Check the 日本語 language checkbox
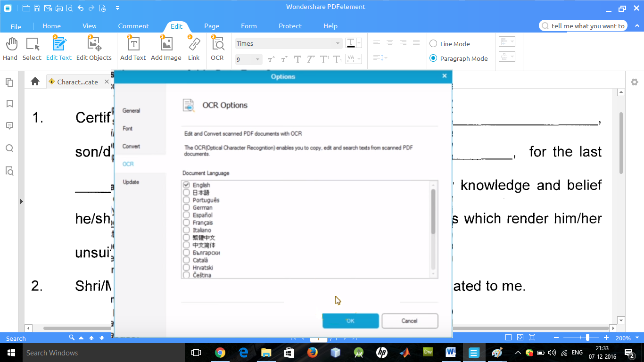The width and height of the screenshot is (644, 362). point(186,193)
